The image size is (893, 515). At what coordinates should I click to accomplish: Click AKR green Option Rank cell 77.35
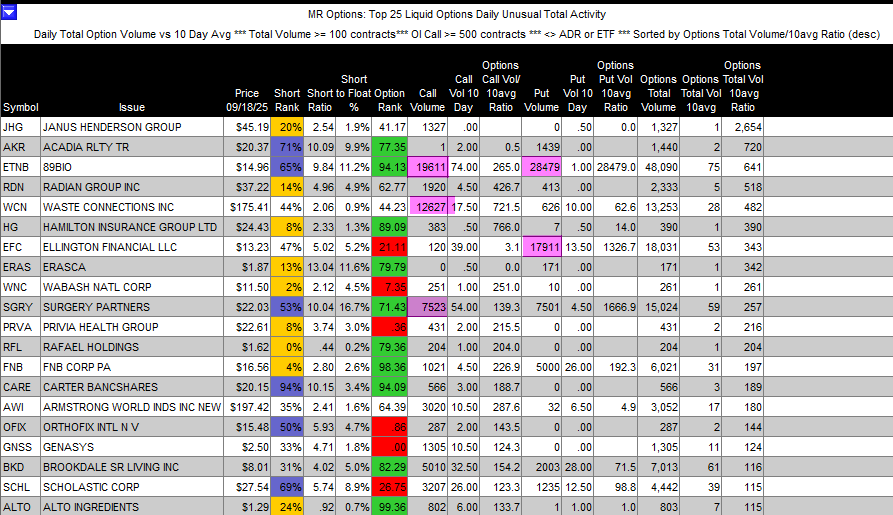click(x=390, y=146)
